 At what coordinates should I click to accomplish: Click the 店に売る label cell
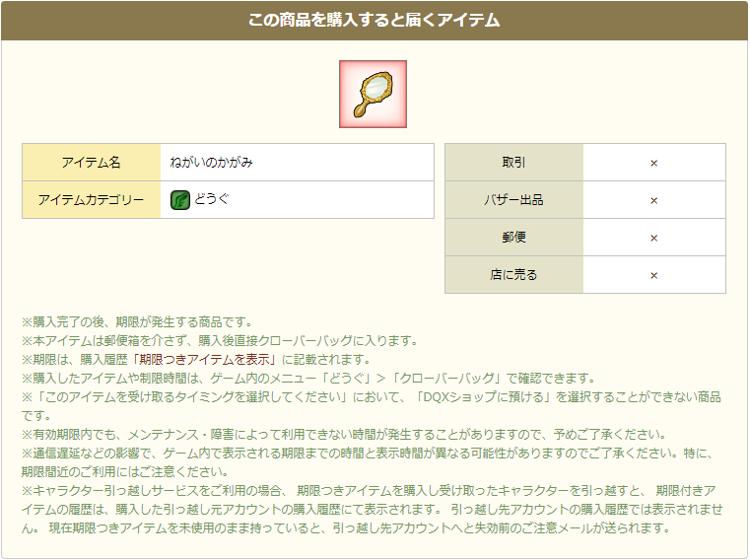(x=514, y=274)
